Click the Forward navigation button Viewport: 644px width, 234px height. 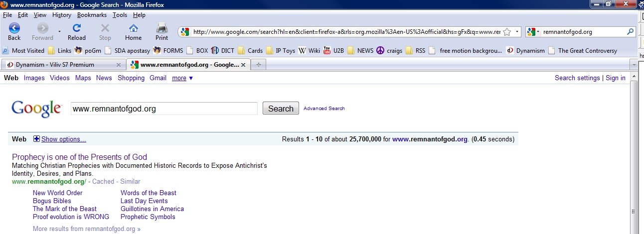click(x=43, y=32)
